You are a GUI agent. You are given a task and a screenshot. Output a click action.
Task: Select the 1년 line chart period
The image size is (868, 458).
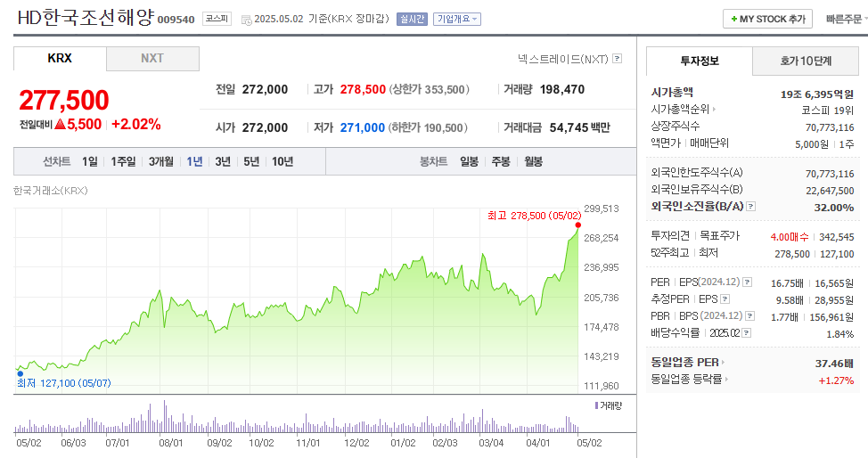click(x=194, y=161)
